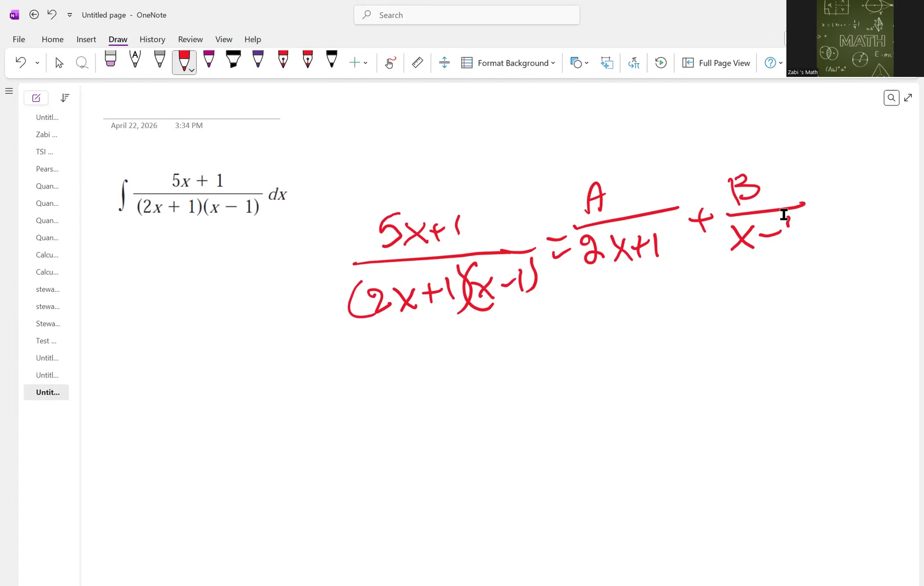Click the Ink to Shape icon
This screenshot has height=586, width=924.
pyautogui.click(x=606, y=62)
